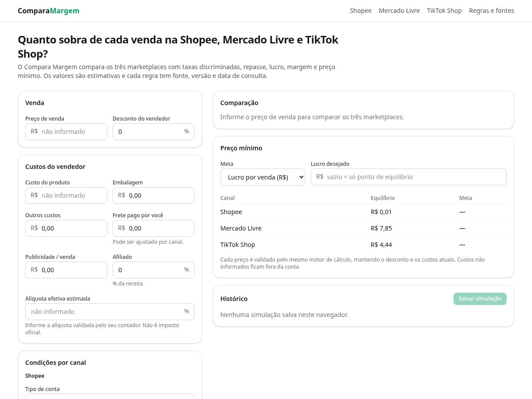The image size is (532, 399).
Task: Focus the Desconto do vendedor field
Action: click(x=153, y=132)
